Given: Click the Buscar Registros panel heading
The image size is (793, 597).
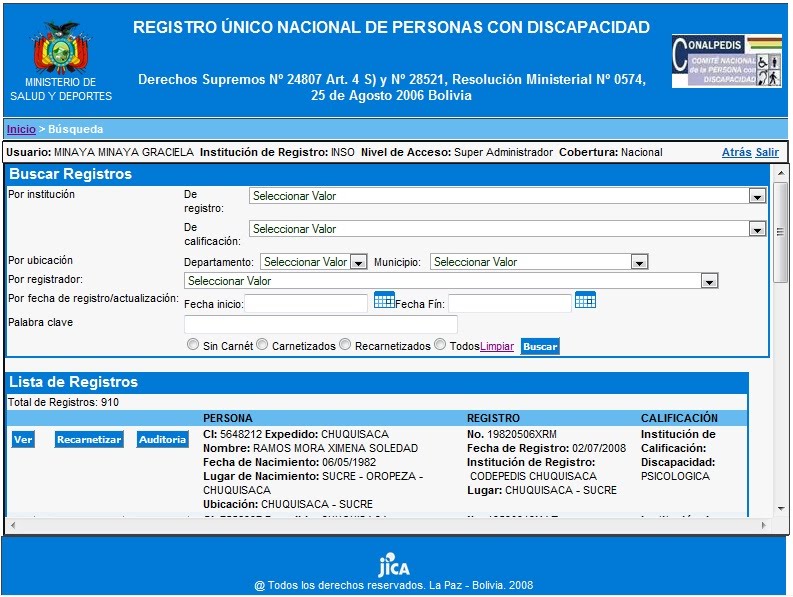Looking at the screenshot, I should point(70,174).
